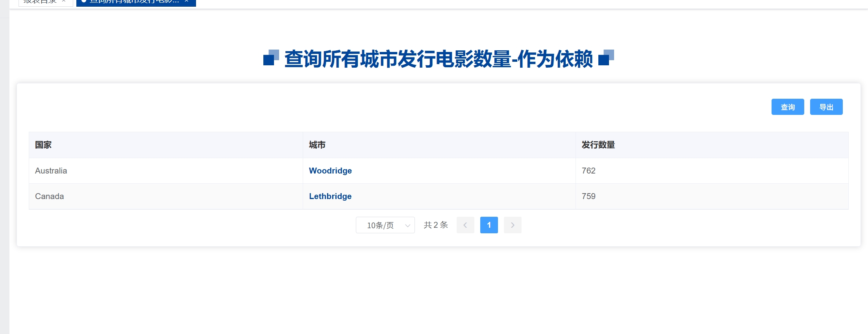The width and height of the screenshot is (868, 334).
Task: Click the 国家 column header
Action: 43,145
